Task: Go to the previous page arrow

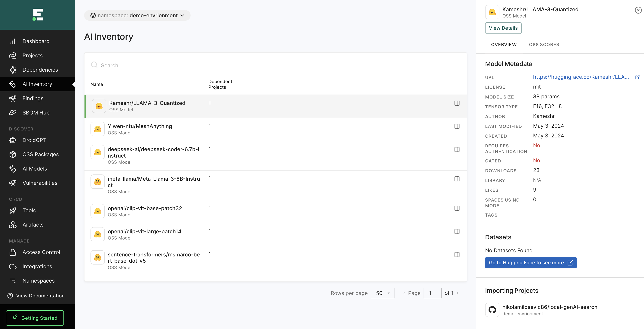Action: [404, 293]
